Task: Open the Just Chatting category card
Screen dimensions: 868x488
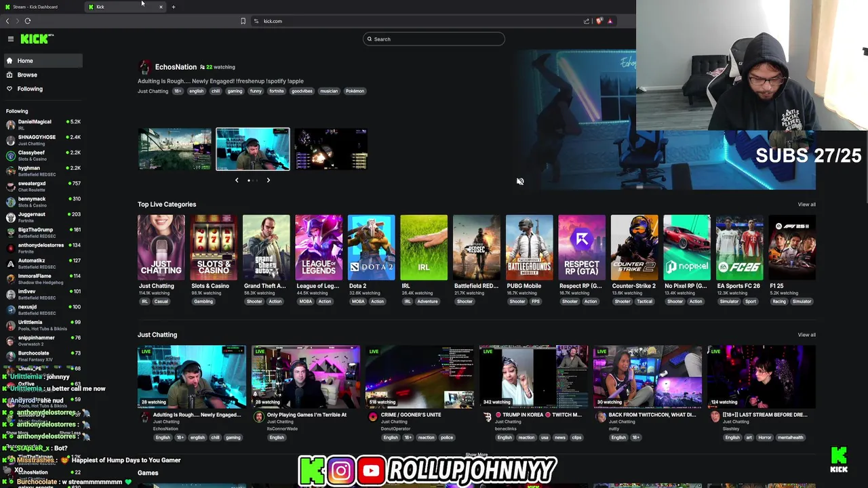Action: 161,247
